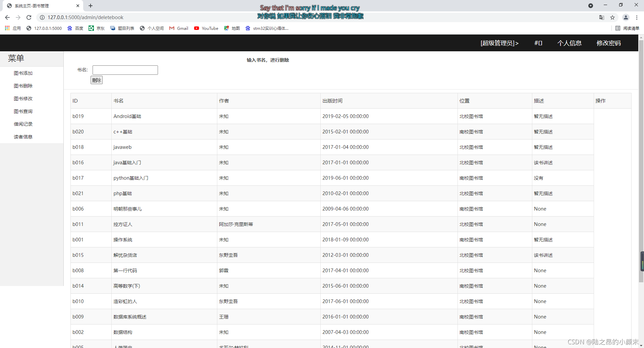This screenshot has height=348, width=644.
Task: Open the site info icon in the address bar
Action: coord(42,17)
